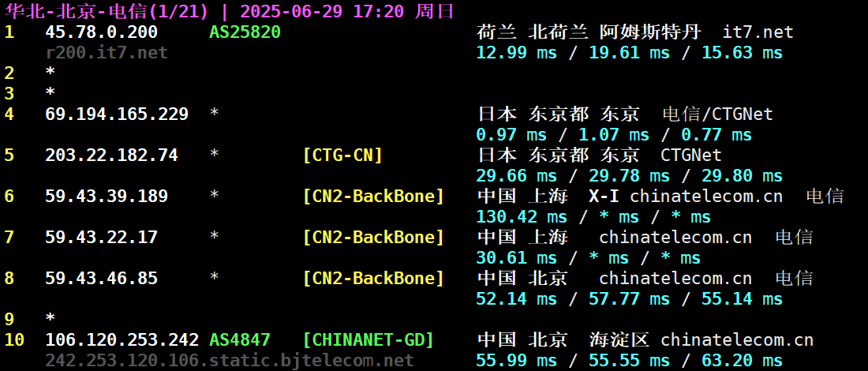Click latency 52.14 ms / 57.77 ms / 55.14 ms

630,299
